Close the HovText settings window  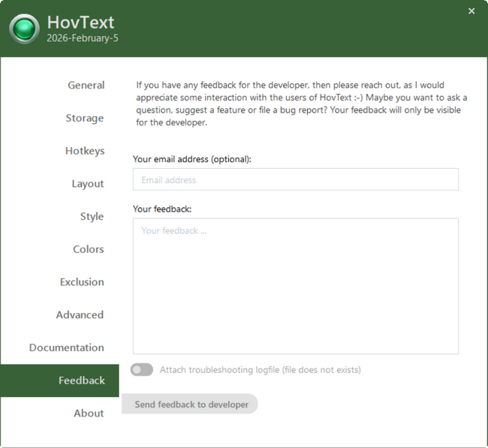click(471, 11)
